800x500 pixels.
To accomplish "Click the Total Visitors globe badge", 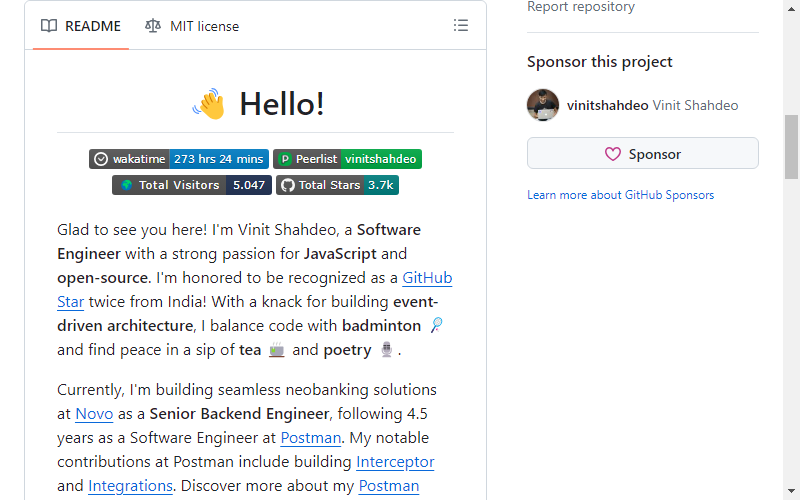I will pyautogui.click(x=192, y=185).
